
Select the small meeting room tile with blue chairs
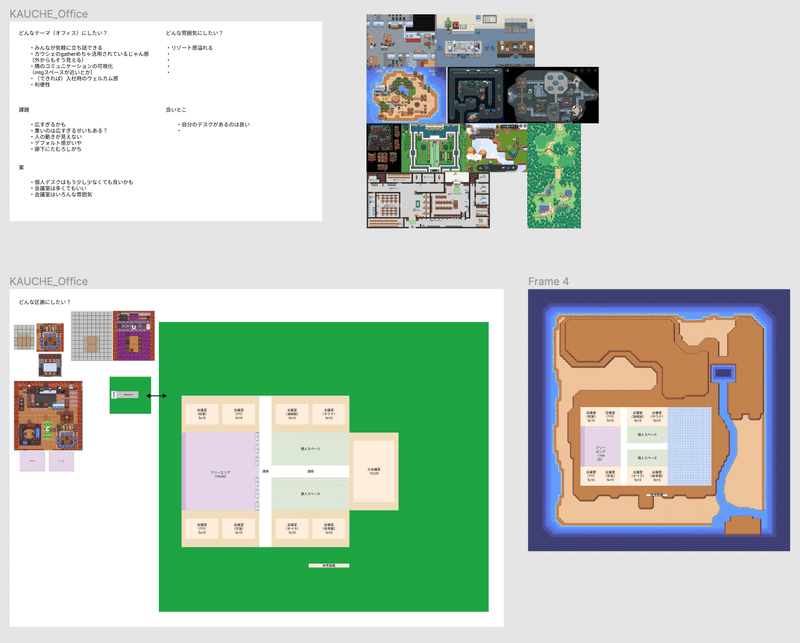[x=50, y=337]
